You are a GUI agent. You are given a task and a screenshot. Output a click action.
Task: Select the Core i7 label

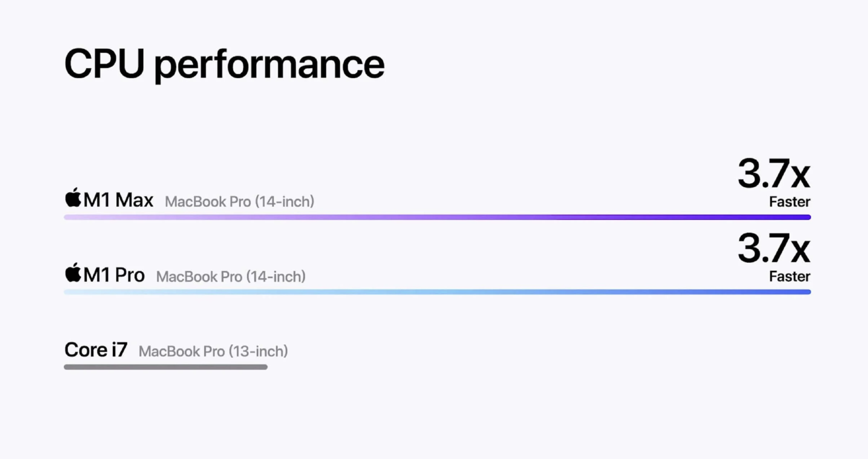(x=96, y=350)
